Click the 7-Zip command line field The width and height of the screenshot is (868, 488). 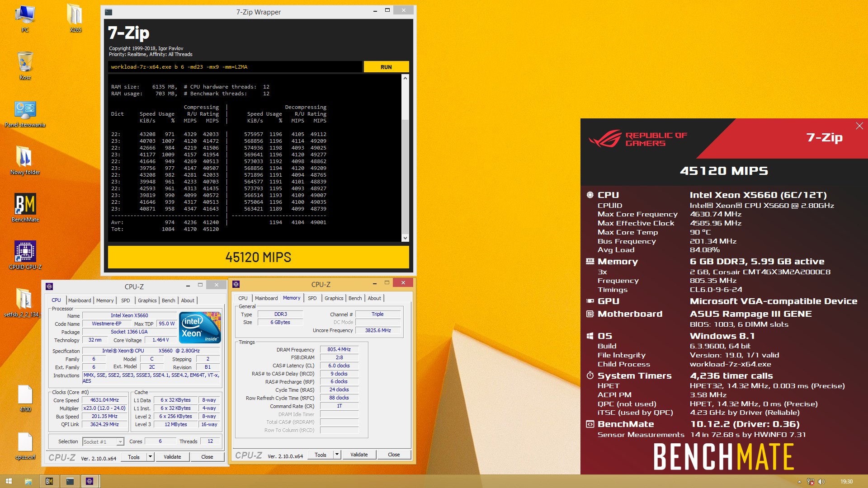(235, 67)
